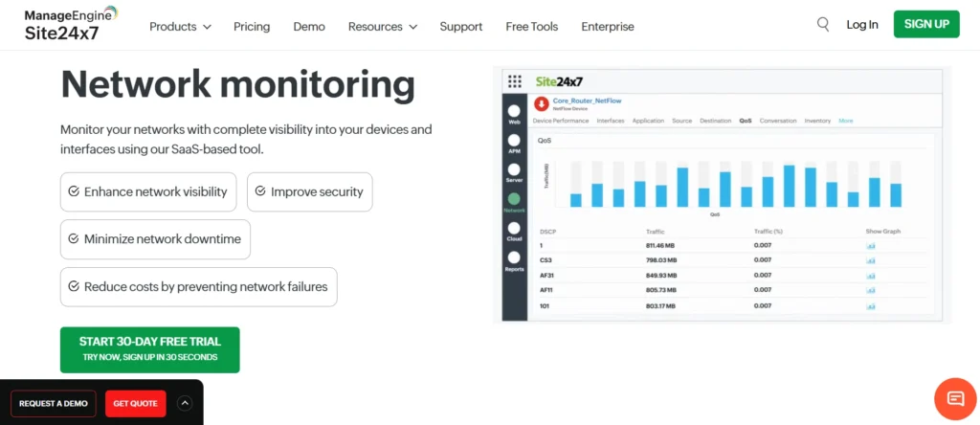Open the search magnifier icon
The image size is (980, 425).
pyautogui.click(x=823, y=24)
